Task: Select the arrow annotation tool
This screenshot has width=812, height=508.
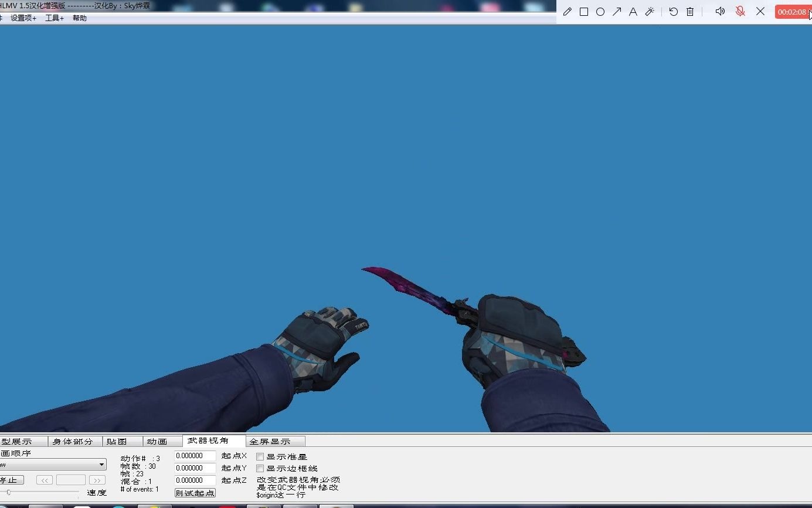Action: (617, 11)
